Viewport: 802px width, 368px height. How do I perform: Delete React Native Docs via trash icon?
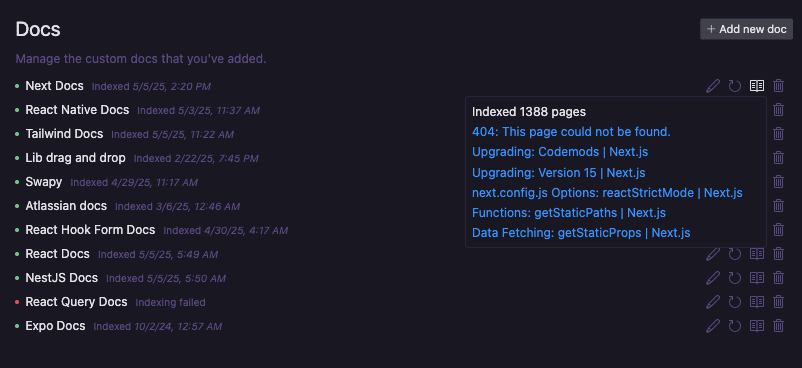pyautogui.click(x=778, y=110)
